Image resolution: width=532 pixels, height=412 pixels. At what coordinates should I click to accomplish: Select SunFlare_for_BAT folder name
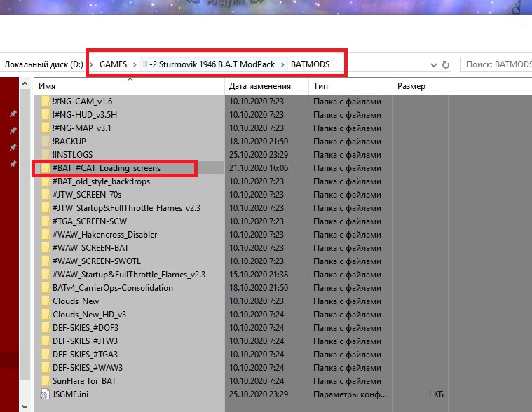(84, 380)
